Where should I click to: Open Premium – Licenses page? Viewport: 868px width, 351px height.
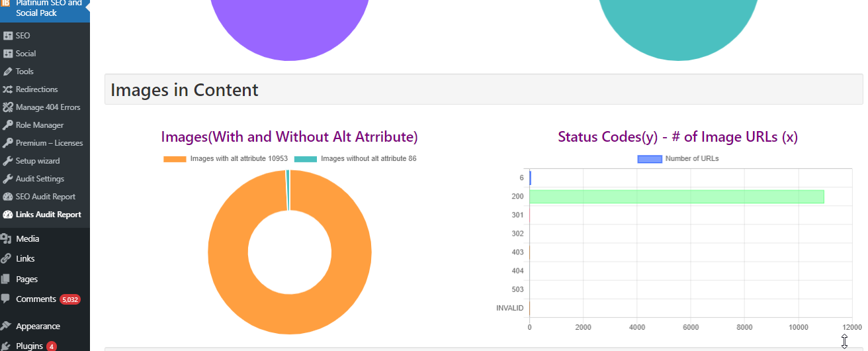coord(50,143)
